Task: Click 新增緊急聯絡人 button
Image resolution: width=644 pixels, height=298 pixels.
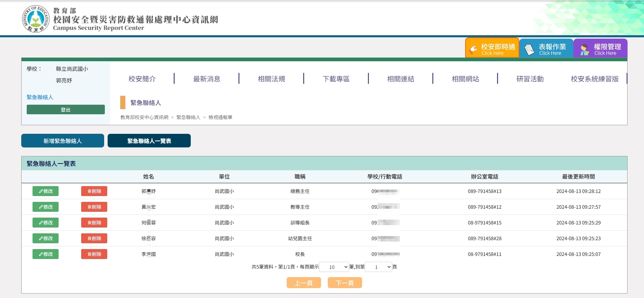Action: click(x=63, y=141)
